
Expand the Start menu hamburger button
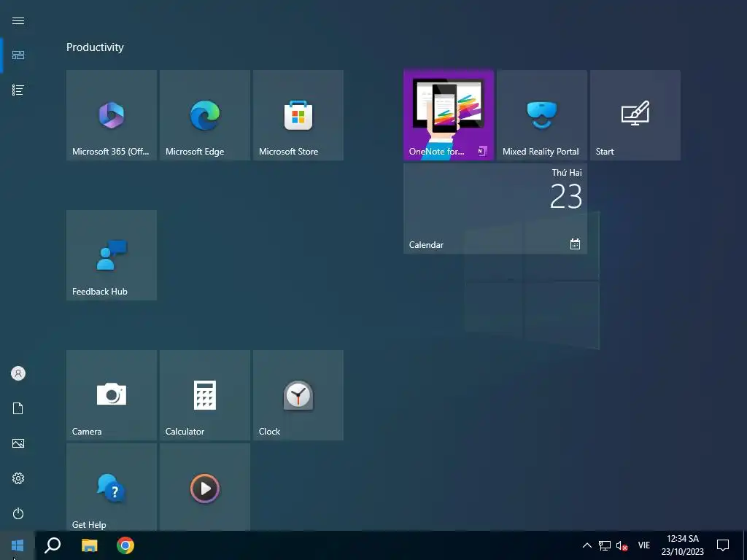[x=18, y=20]
